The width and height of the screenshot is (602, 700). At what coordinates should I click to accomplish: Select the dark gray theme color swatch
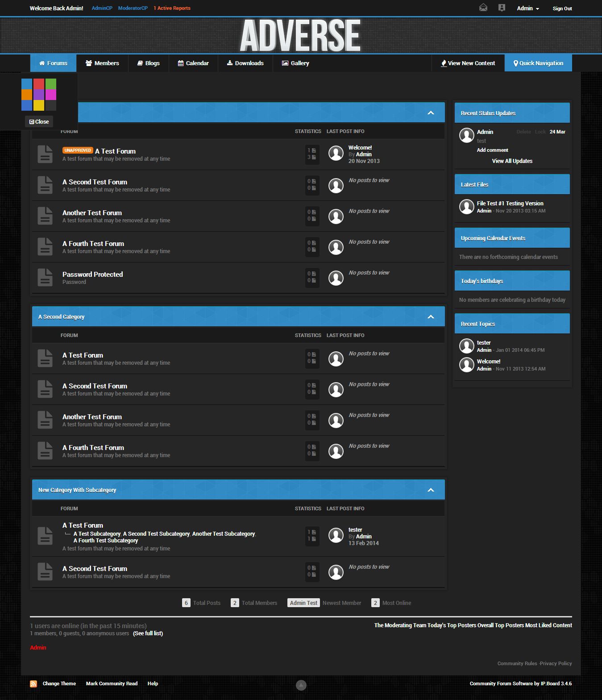coord(51,105)
